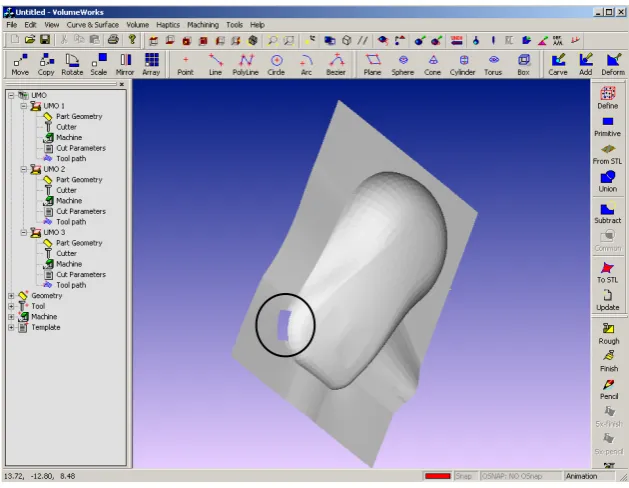Screen dimensions: 629x488
Task: Collapse the UMO 2 node
Action: (24, 169)
